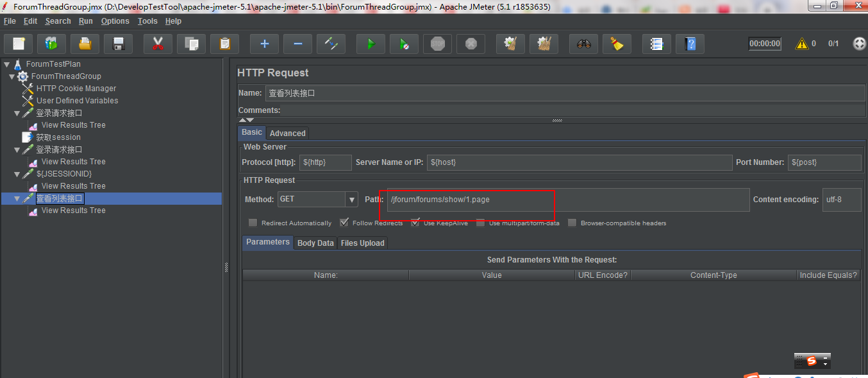Start the test with green play icon
The width and height of the screenshot is (868, 378).
[x=371, y=44]
